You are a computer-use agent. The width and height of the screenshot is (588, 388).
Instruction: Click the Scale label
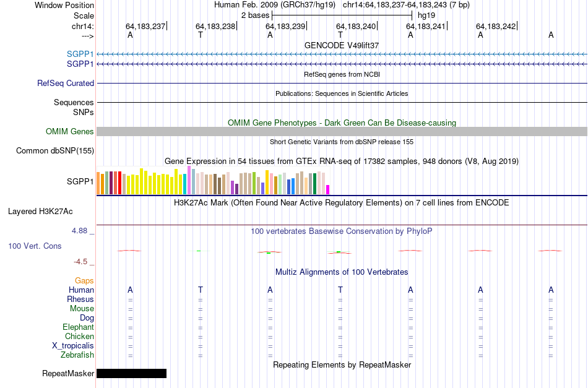tap(84, 15)
